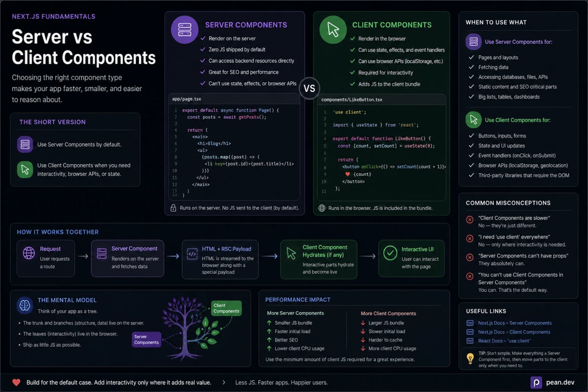Click the heart emoji in the LikeButton code
The image size is (588, 392).
[x=347, y=174]
